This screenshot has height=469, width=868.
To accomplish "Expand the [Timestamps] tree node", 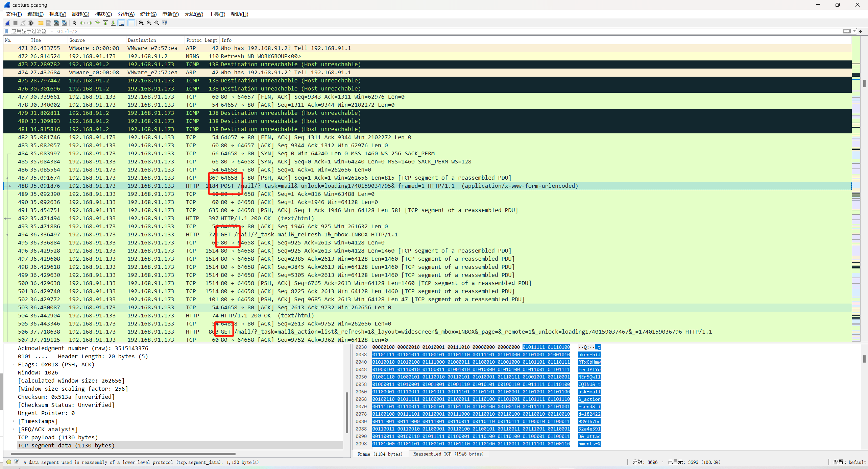I will click(14, 421).
